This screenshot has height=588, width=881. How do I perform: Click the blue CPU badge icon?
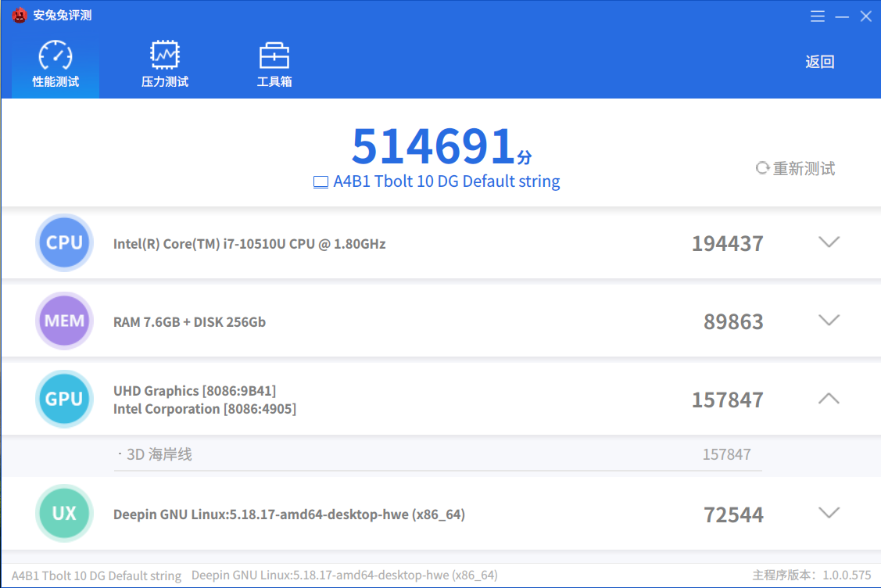point(64,243)
